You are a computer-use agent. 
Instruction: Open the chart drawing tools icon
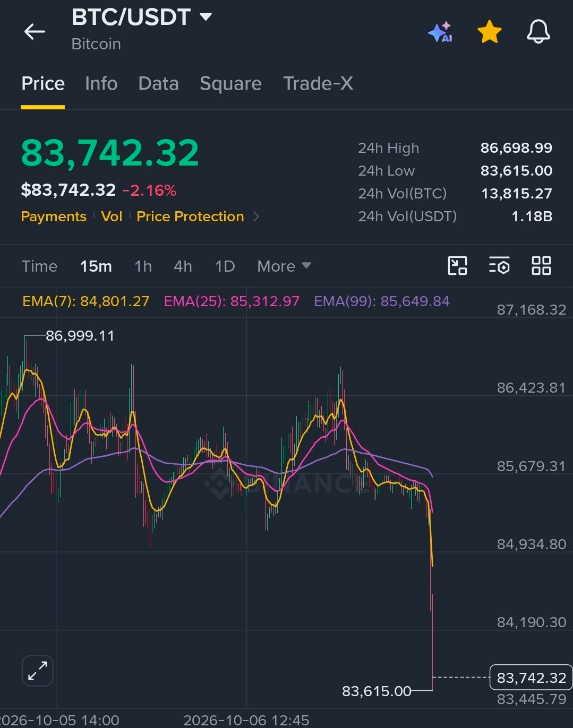(x=457, y=265)
